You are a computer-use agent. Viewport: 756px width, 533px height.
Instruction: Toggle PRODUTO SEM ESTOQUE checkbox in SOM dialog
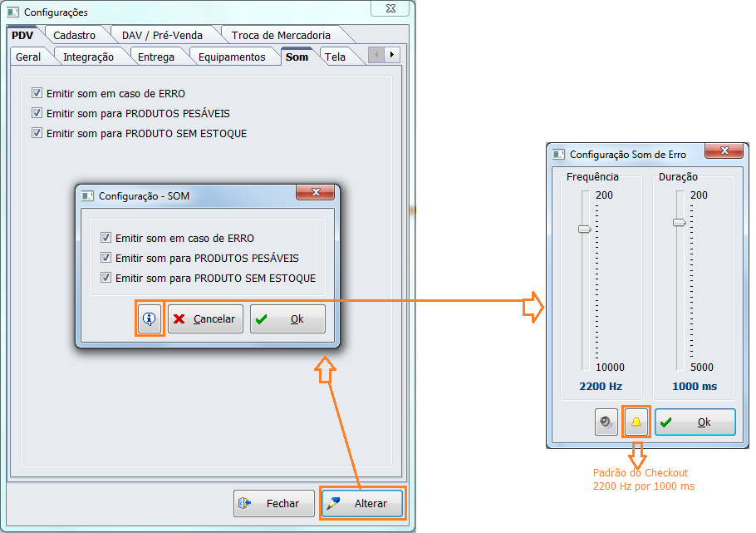tap(106, 278)
